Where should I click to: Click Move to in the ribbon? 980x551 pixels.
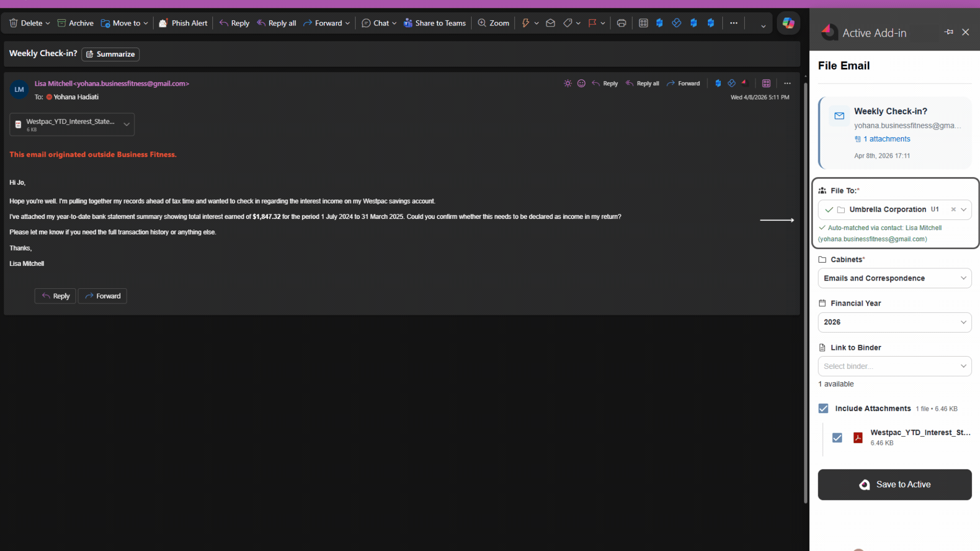coord(121,23)
